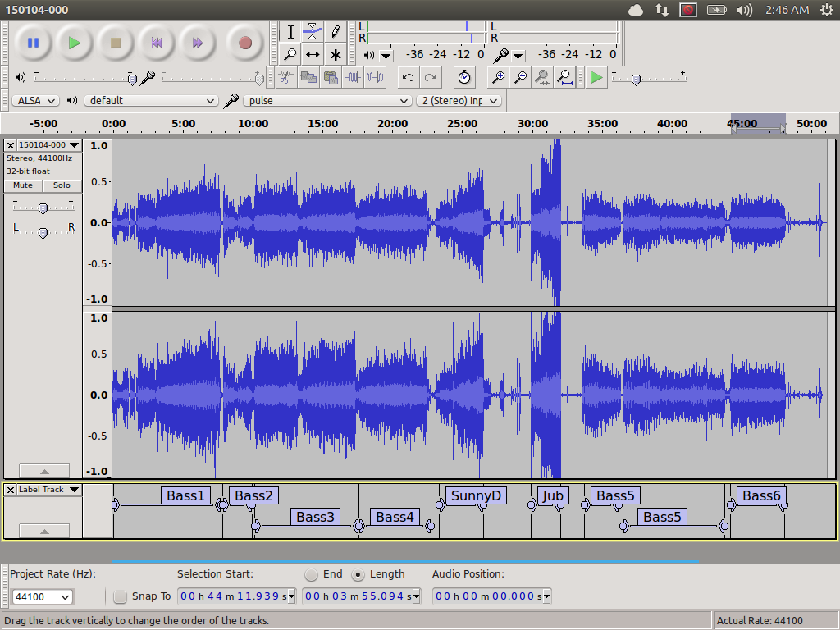
Task: Activate the Multi-Tool asterisk icon
Action: pos(336,55)
